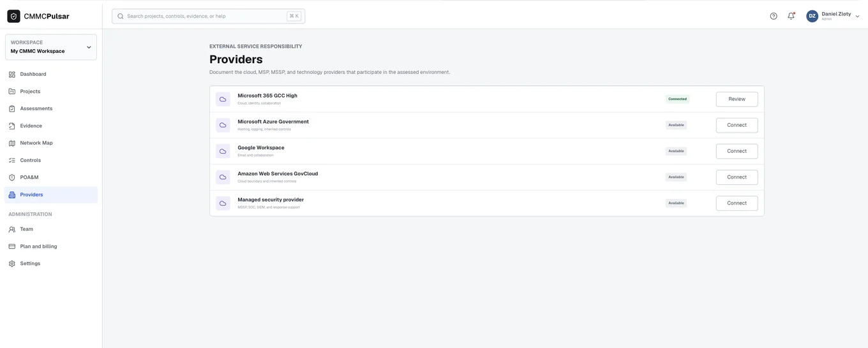Click the CMMCPulsar shield logo icon
Image resolution: width=868 pixels, height=348 pixels.
pyautogui.click(x=13, y=16)
